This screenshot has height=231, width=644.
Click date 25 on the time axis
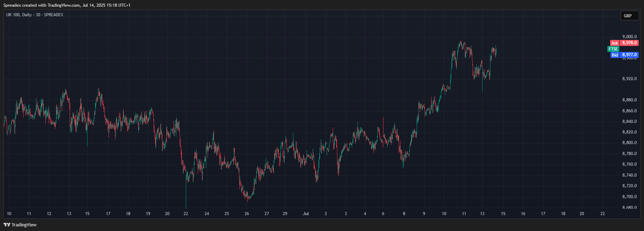(227, 214)
